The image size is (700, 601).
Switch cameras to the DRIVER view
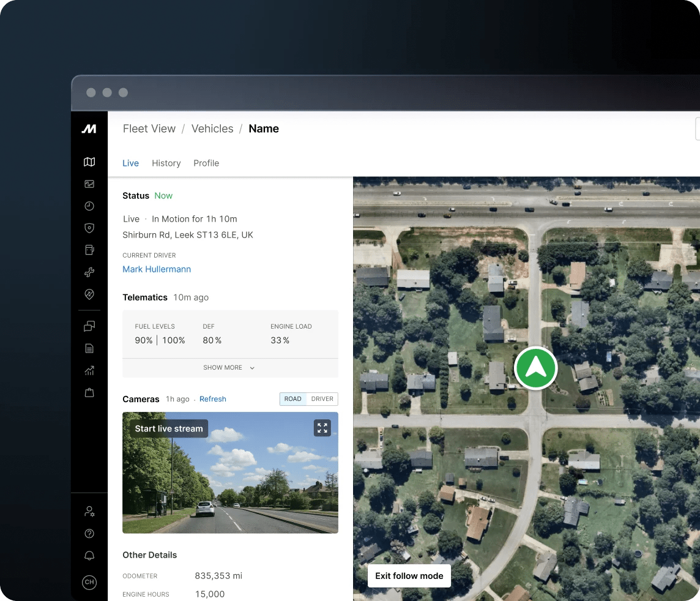[322, 398]
